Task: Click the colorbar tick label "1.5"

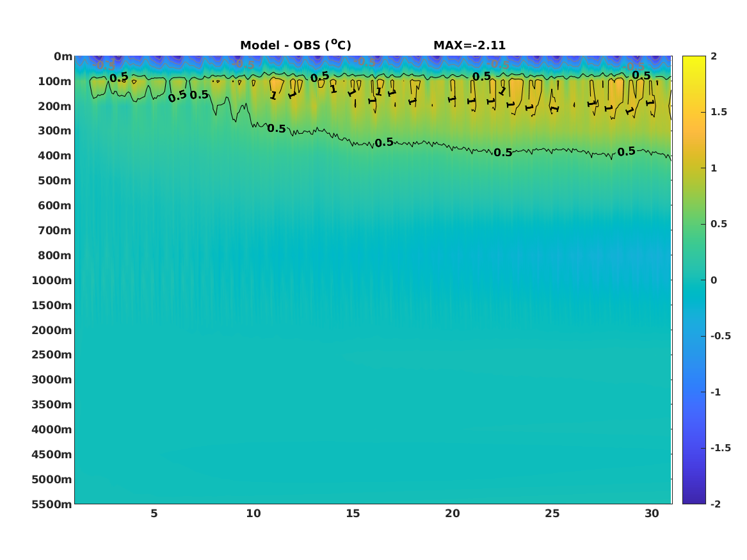Action: 719,112
